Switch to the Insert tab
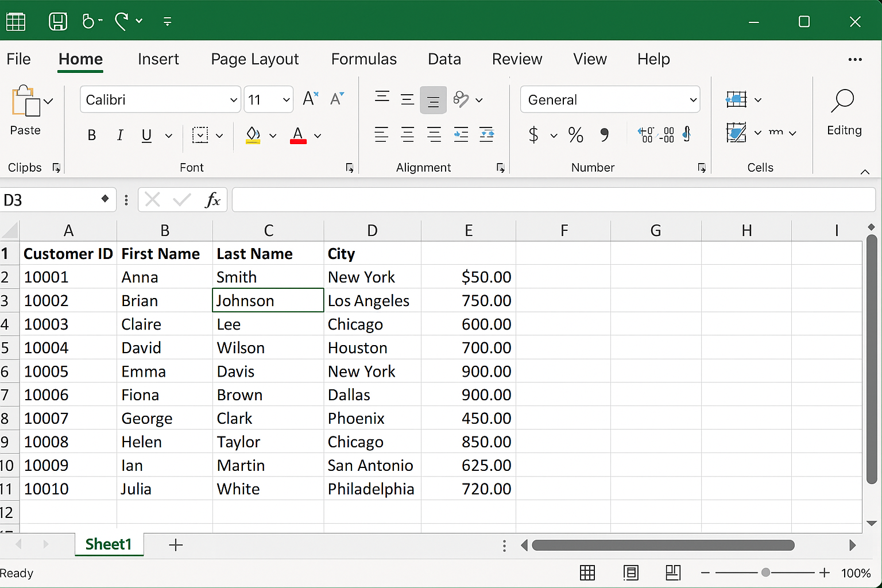This screenshot has width=882, height=588. tap(158, 59)
